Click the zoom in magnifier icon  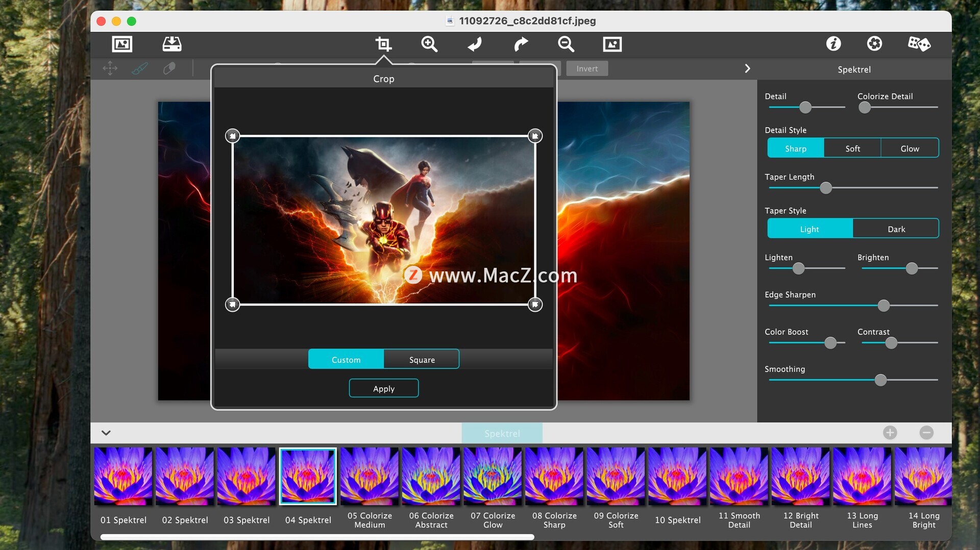[429, 44]
